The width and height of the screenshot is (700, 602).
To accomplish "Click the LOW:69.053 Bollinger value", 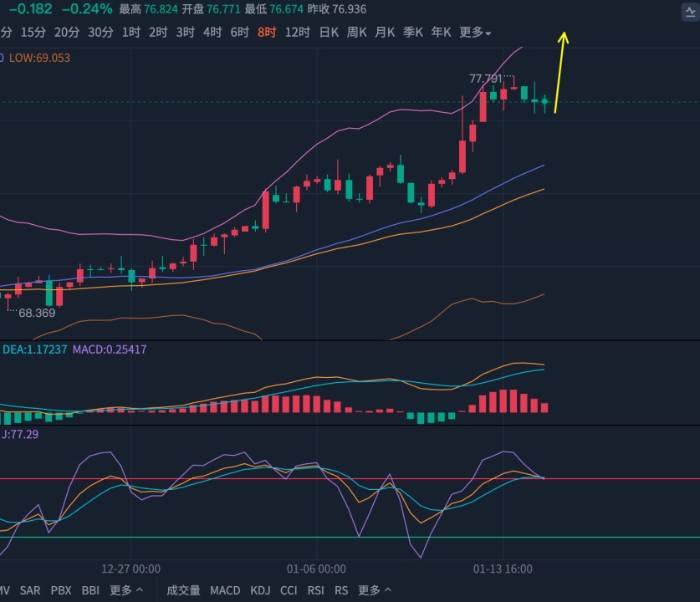I will pyautogui.click(x=40, y=58).
